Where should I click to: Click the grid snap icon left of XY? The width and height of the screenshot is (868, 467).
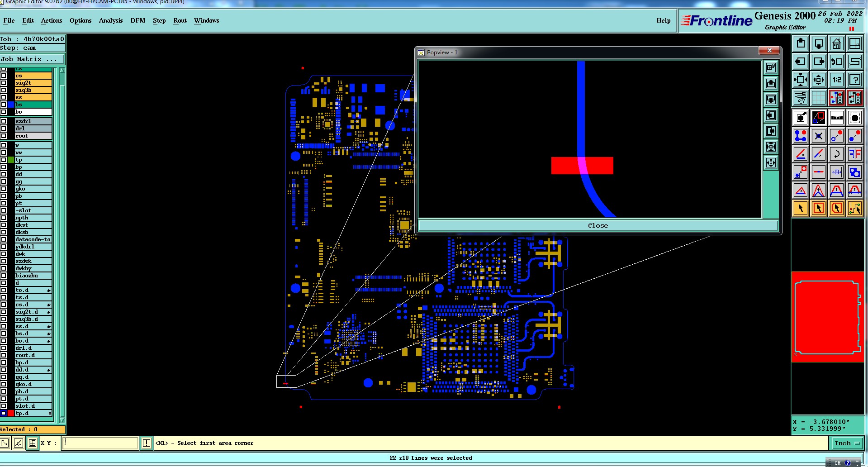click(x=33, y=443)
